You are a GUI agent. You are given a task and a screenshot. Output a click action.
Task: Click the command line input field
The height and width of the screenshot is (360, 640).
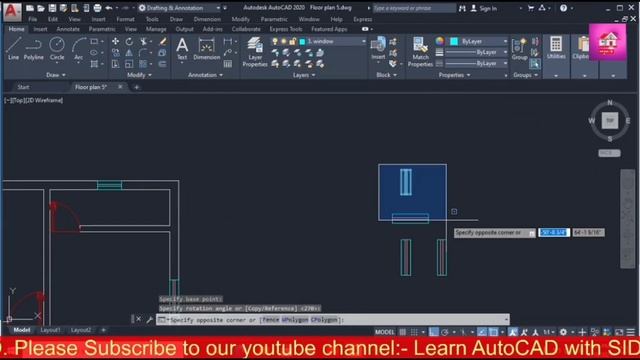tap(333, 320)
